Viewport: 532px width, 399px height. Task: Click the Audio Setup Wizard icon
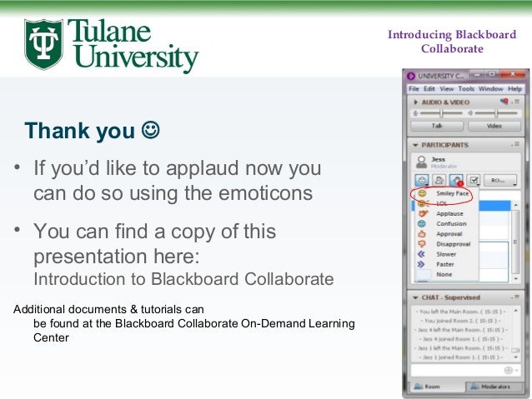[x=504, y=102]
